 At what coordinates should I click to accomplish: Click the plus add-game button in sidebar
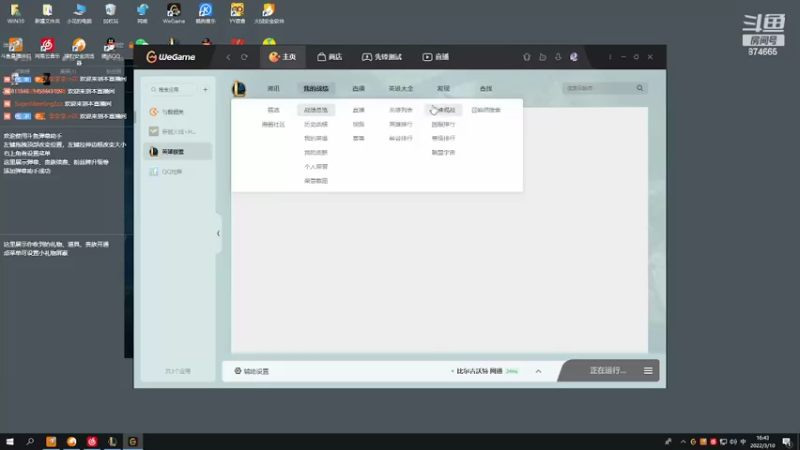coord(205,89)
